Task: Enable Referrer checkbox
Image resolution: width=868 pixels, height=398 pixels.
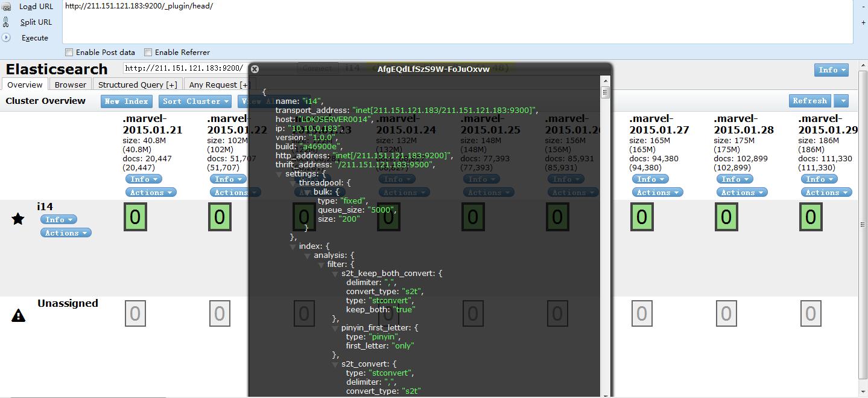Action: coord(148,53)
